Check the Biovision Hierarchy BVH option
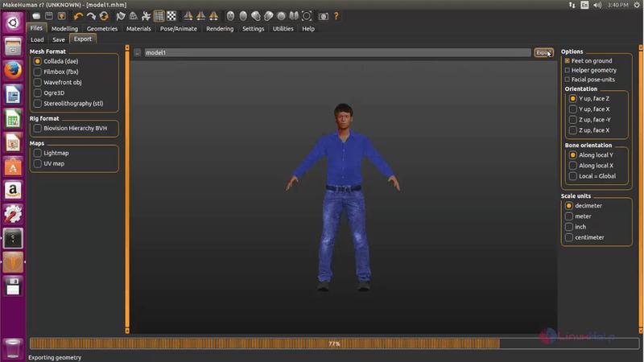This screenshot has width=644, height=362. pos(37,128)
